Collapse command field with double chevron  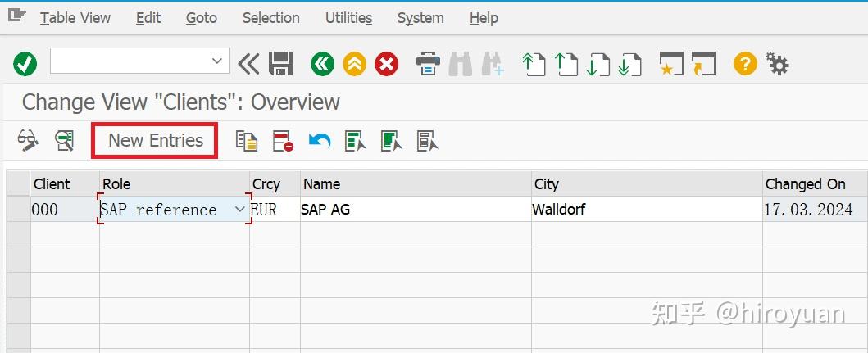click(x=248, y=64)
